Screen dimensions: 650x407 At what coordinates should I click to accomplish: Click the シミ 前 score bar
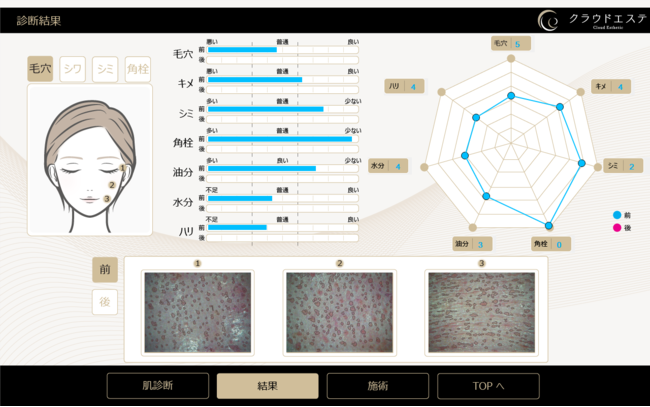(282, 109)
